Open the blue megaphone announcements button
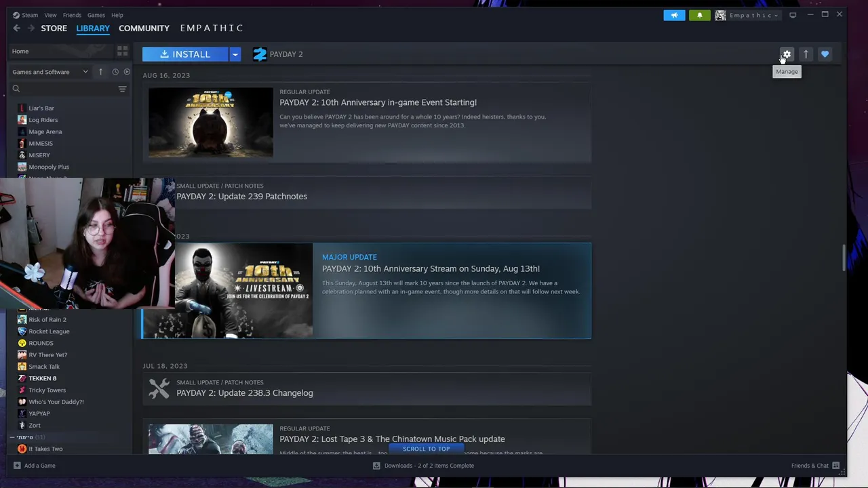This screenshot has width=868, height=488. (674, 15)
